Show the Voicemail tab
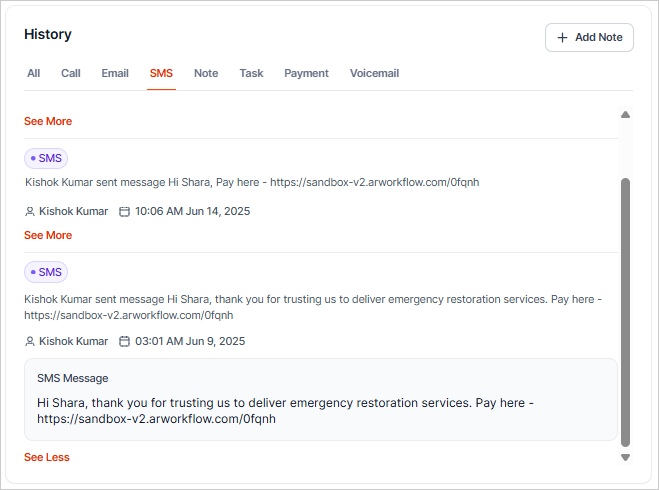 (374, 73)
